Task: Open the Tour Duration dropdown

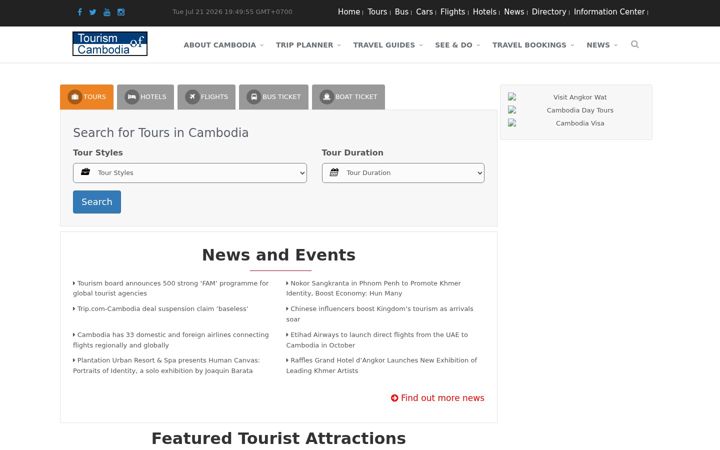Action: pyautogui.click(x=403, y=173)
